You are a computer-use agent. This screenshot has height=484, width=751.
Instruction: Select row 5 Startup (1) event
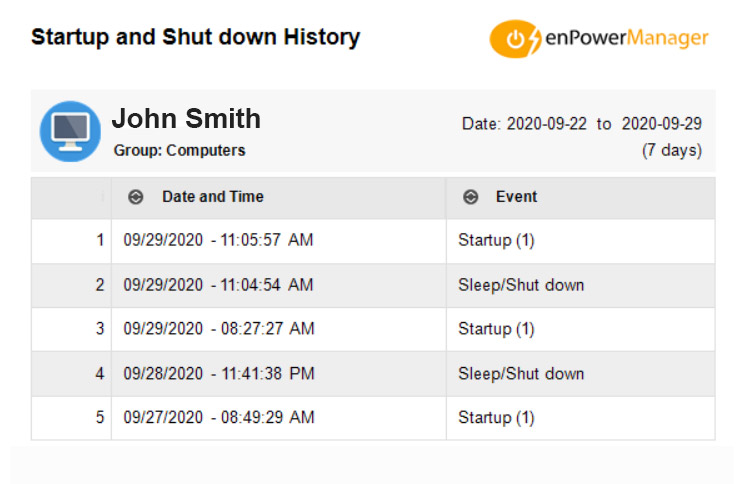(x=496, y=417)
